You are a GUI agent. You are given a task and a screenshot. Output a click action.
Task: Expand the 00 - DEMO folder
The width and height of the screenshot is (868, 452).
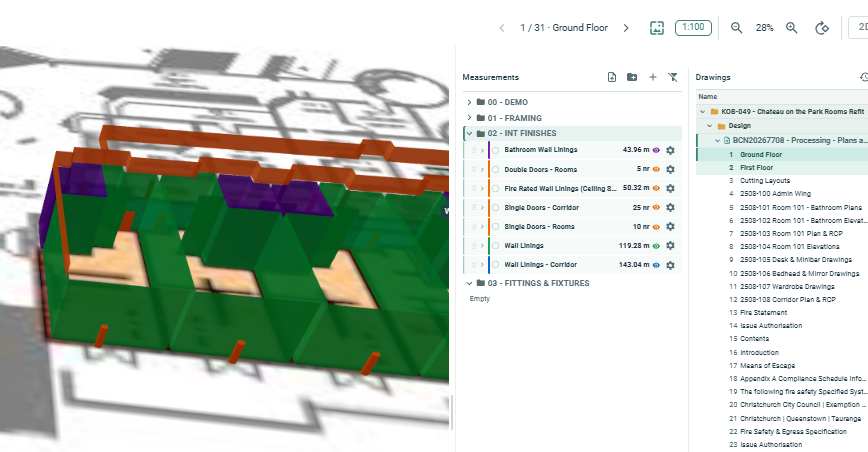point(469,102)
